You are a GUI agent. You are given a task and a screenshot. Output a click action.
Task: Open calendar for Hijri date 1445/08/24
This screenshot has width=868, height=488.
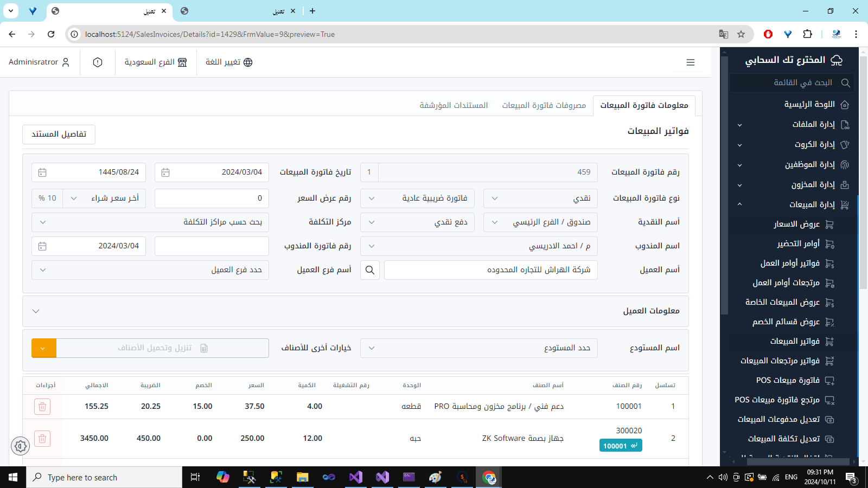pyautogui.click(x=42, y=172)
